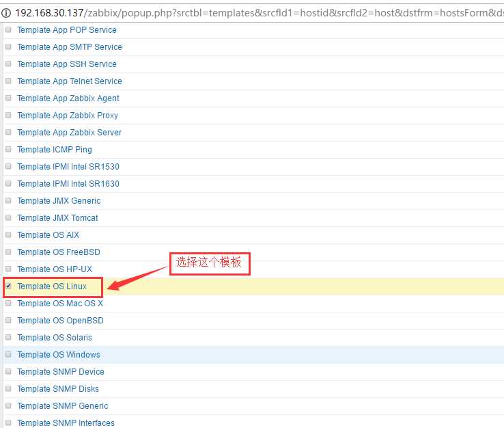Image resolution: width=504 pixels, height=428 pixels.
Task: Select the Template App SSH Service link
Action: (x=67, y=64)
